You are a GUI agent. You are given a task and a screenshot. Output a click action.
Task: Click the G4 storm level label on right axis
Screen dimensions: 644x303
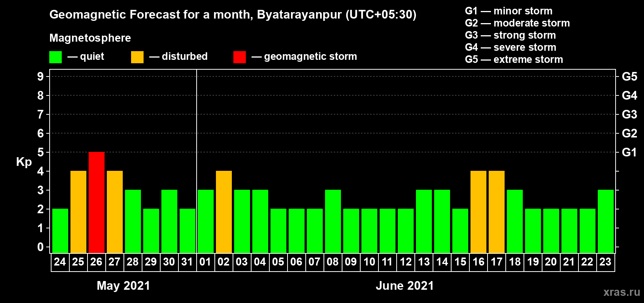(x=629, y=95)
